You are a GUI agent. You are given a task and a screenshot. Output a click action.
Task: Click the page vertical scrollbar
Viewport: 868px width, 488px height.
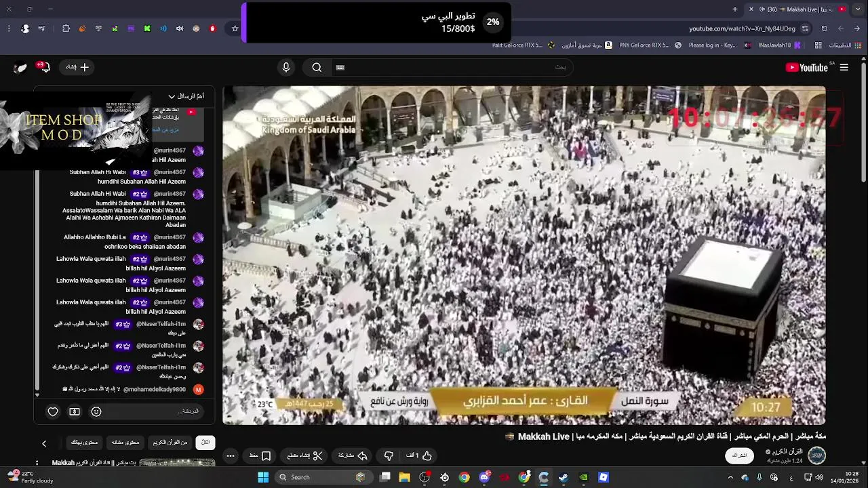(863, 122)
